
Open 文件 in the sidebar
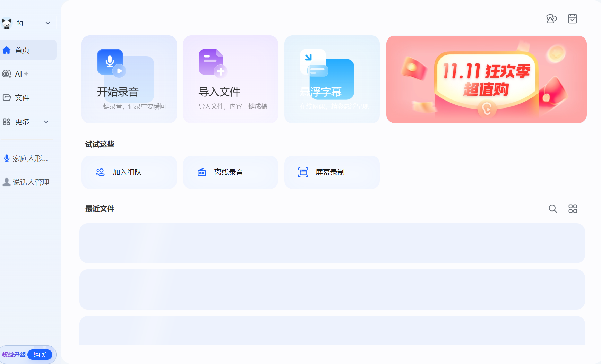pyautogui.click(x=22, y=98)
